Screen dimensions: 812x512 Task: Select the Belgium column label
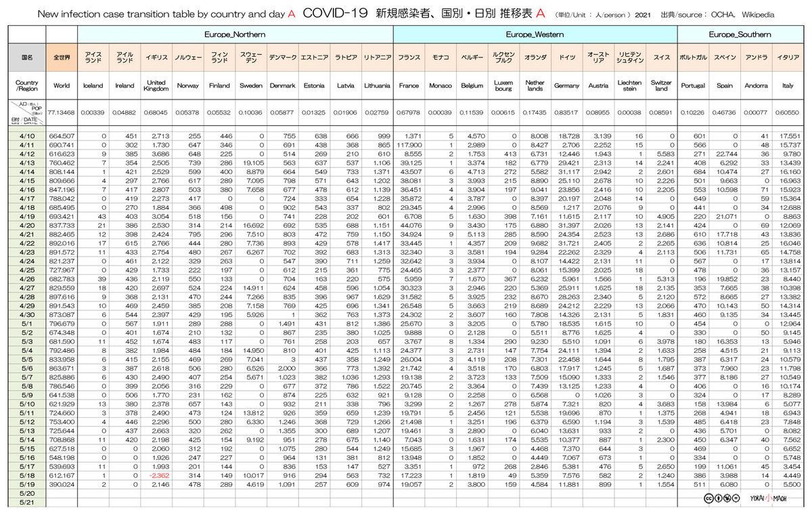472,86
